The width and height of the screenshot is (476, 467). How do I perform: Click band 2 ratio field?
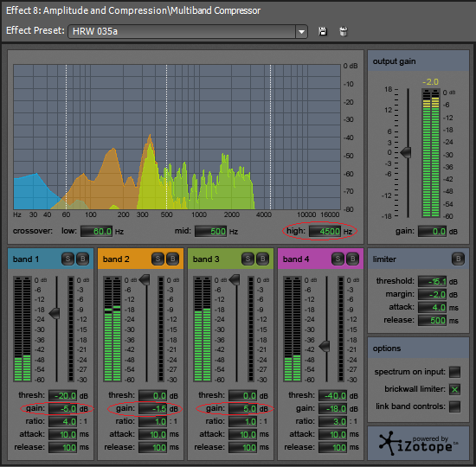152,421
